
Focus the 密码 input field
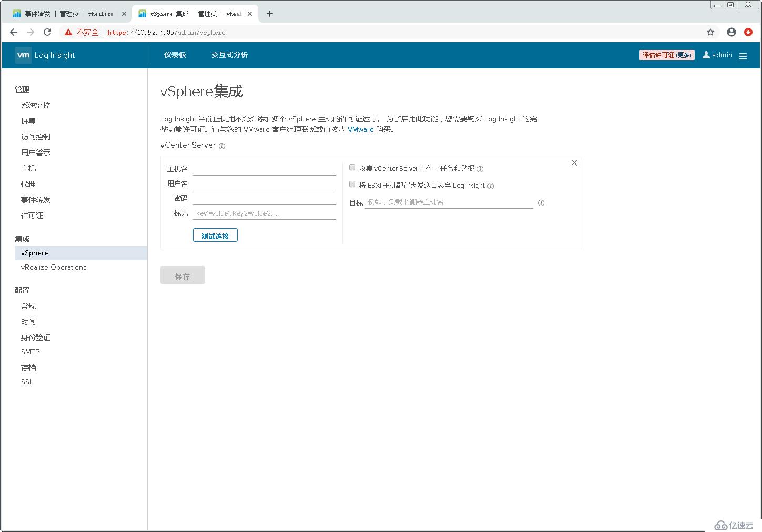(x=265, y=198)
